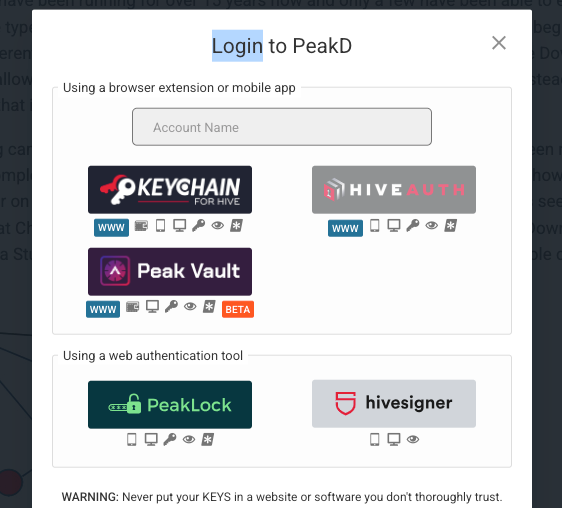
Task: Click the WWW badge under Peak Vault
Action: click(103, 309)
